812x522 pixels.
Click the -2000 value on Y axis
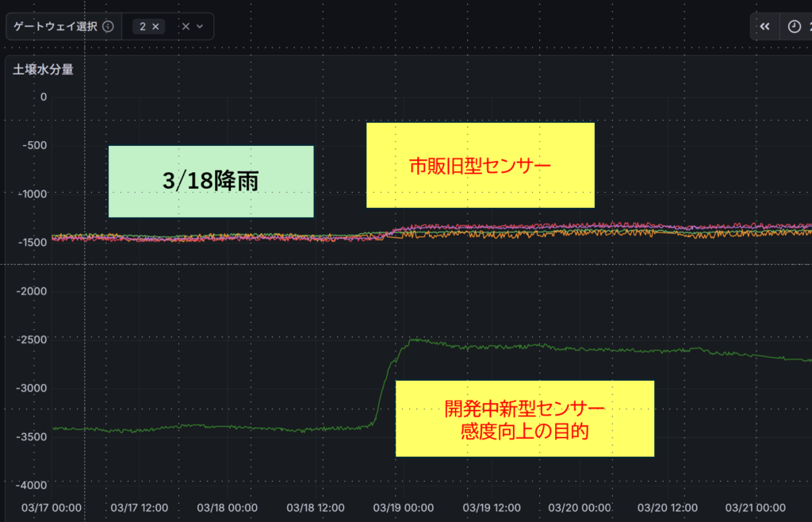tap(32, 291)
